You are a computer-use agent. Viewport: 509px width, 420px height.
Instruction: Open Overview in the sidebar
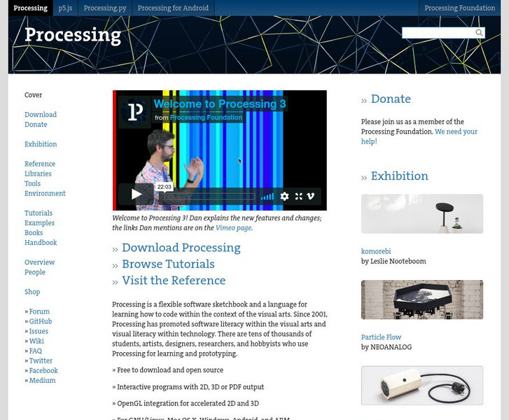(39, 262)
